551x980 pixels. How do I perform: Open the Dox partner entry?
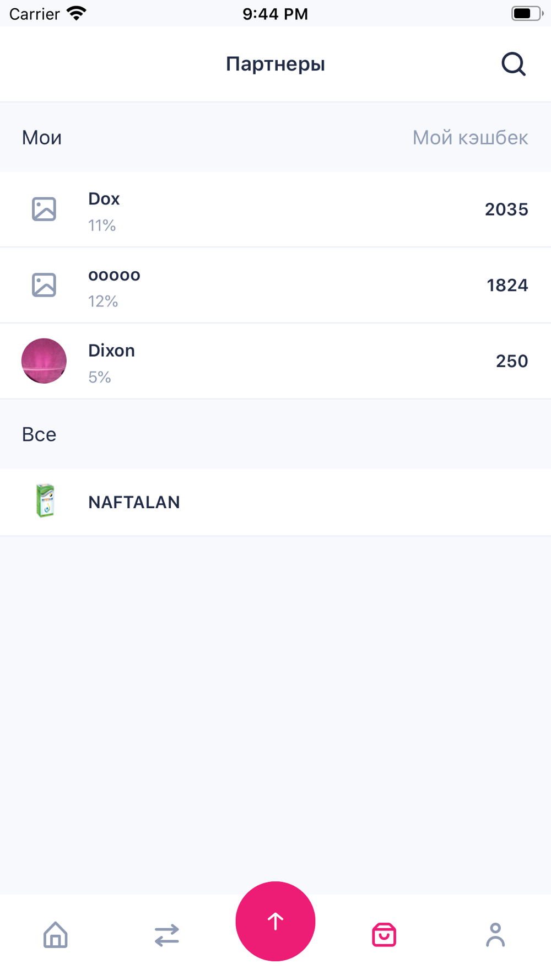click(x=275, y=209)
